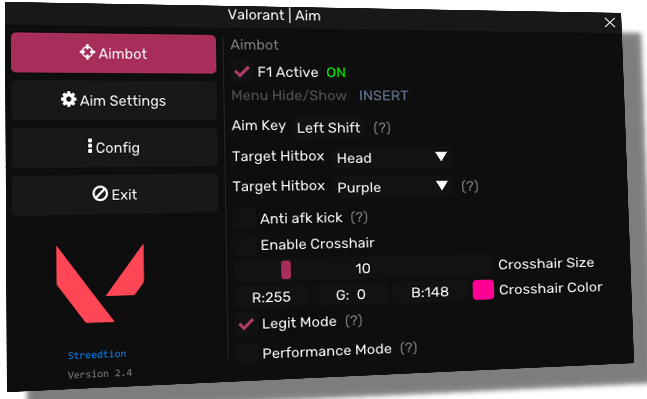Check the Enable Crosshair box
647x399 pixels.
(x=245, y=244)
